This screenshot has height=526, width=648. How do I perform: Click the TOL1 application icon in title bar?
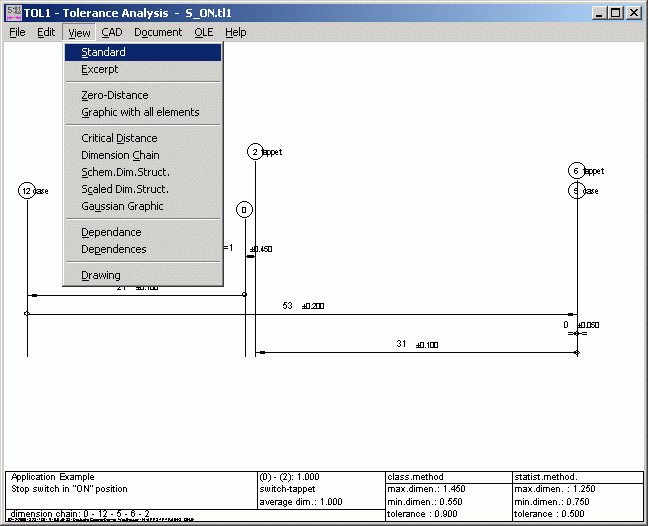point(13,12)
